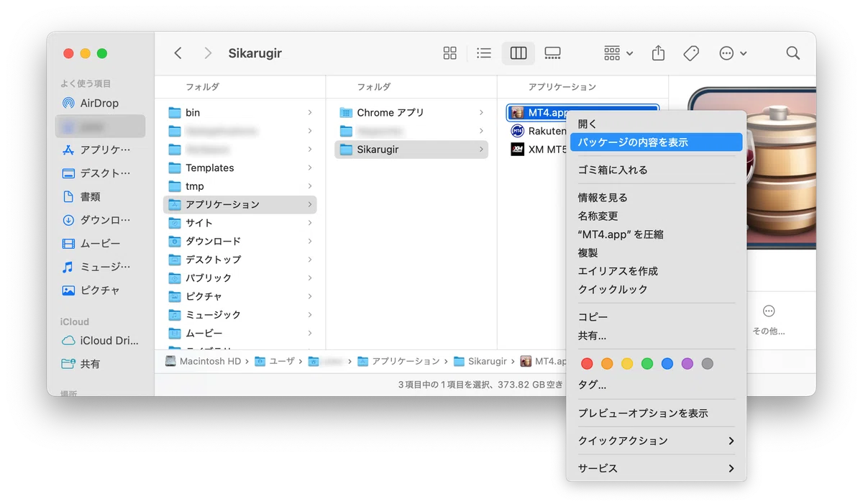Open the クイックアクション submenu
Viewport: 863px width, 504px height.
coord(656,441)
